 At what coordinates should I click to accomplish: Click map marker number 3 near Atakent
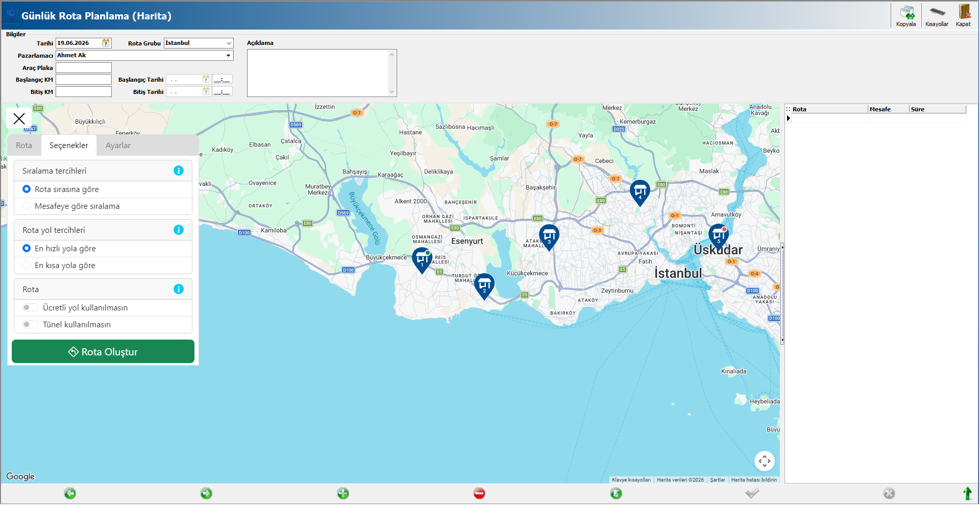click(549, 237)
